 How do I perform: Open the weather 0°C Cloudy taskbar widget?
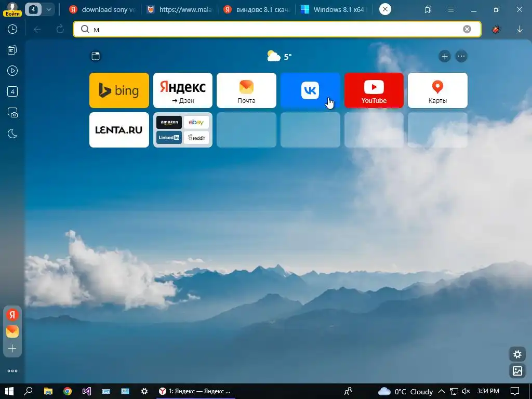coord(405,392)
